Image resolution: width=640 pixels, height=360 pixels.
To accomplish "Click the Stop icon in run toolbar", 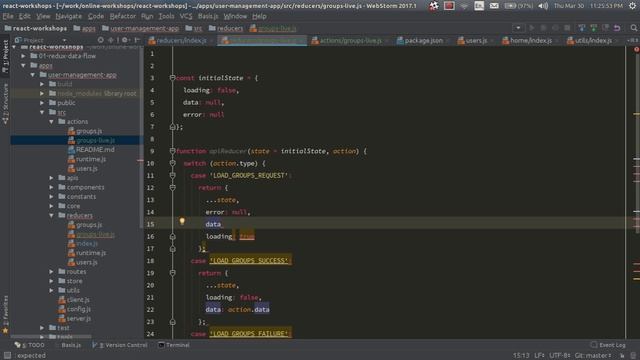I will tap(567, 28).
